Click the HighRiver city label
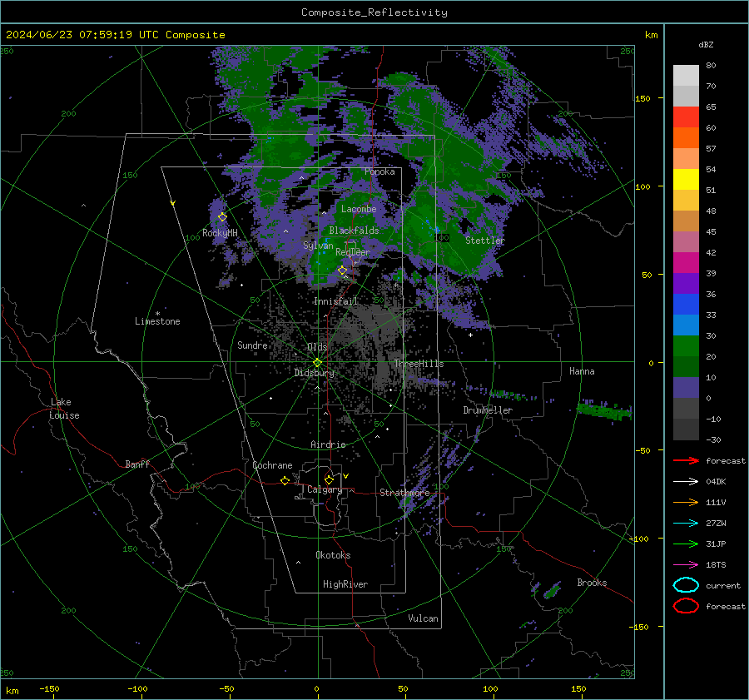Viewport: 749px width, 700px height. pyautogui.click(x=345, y=584)
